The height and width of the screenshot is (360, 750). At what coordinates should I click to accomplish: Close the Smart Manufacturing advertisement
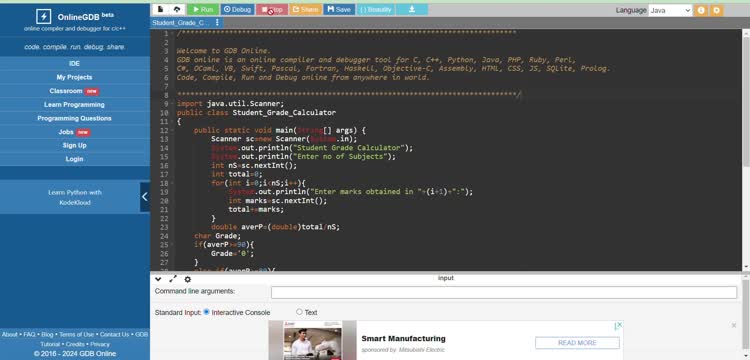734,326
